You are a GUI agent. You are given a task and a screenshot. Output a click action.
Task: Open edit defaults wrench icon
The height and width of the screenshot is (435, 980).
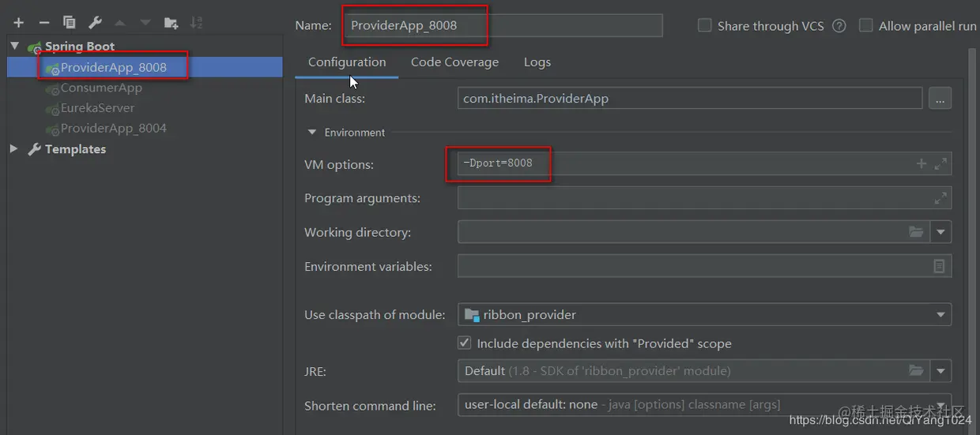(x=95, y=23)
